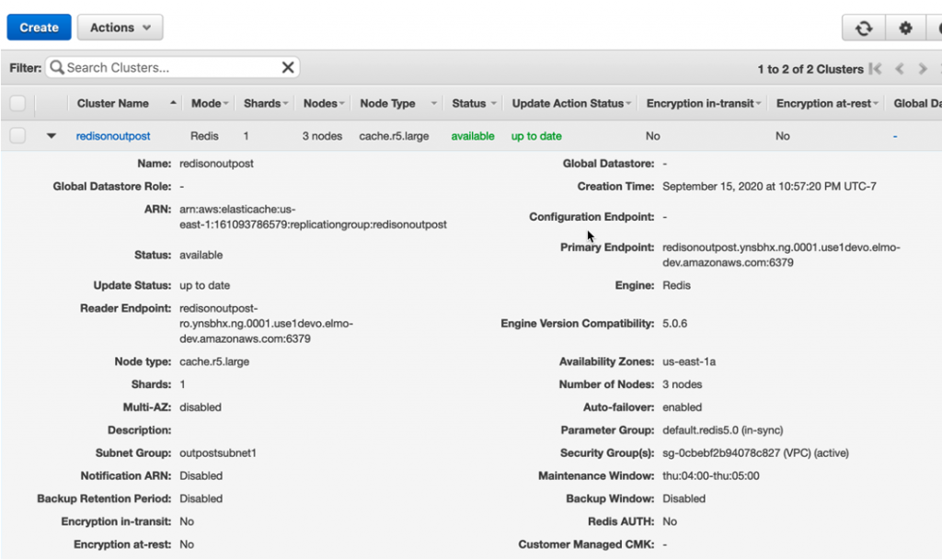This screenshot has height=560, width=942.
Task: Go to previous page of clusters
Action: 900,69
